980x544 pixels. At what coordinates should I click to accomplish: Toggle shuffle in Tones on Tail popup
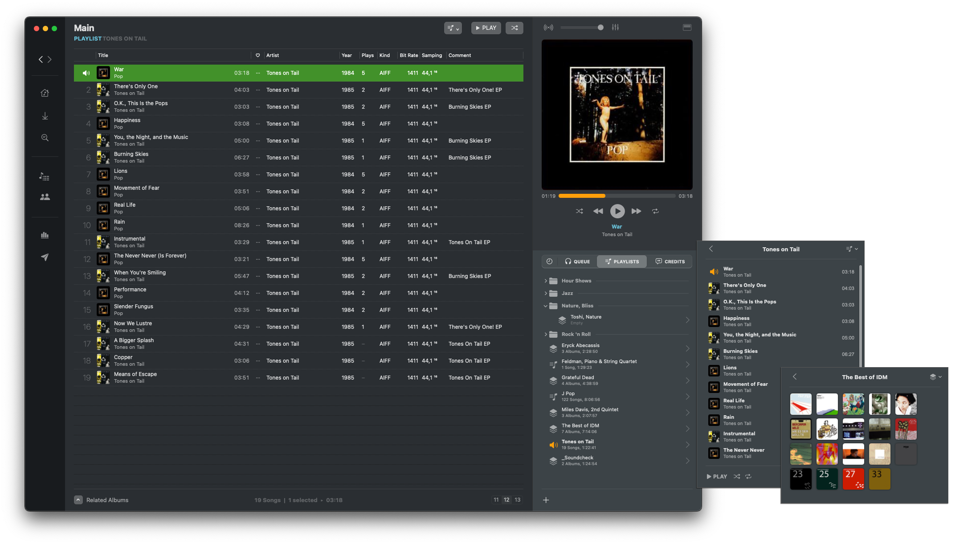737,476
